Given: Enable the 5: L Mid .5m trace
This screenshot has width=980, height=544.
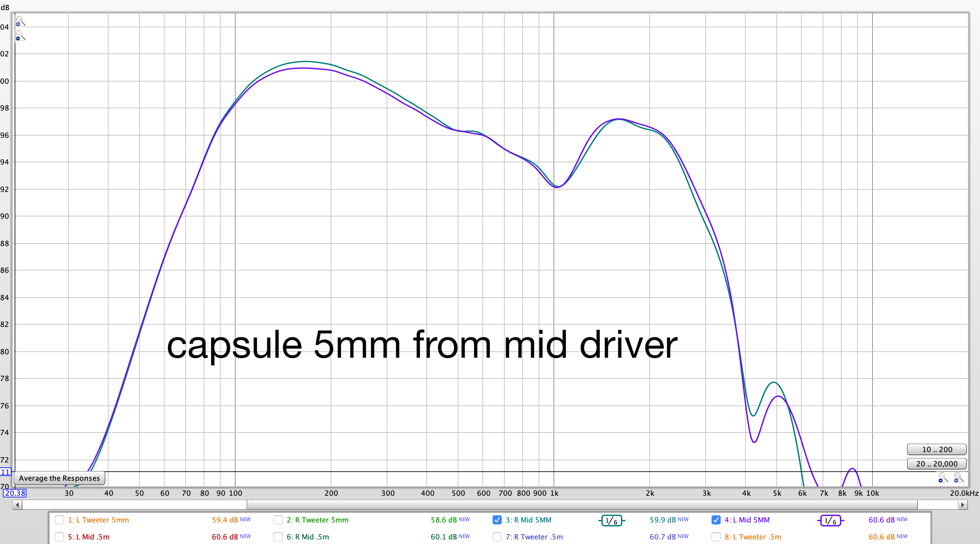Looking at the screenshot, I should [59, 537].
